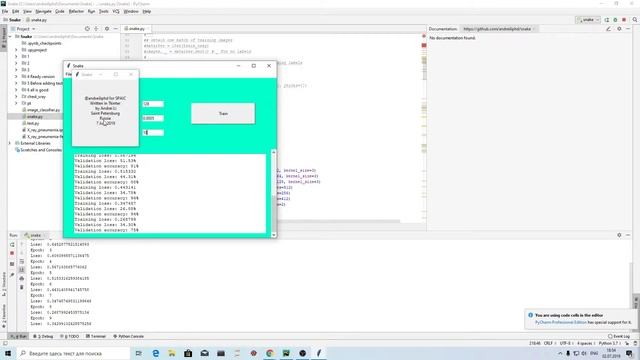Open the Run tool window tab at bottom
This screenshot has height=360, width=640.
pyautogui.click(x=18, y=336)
